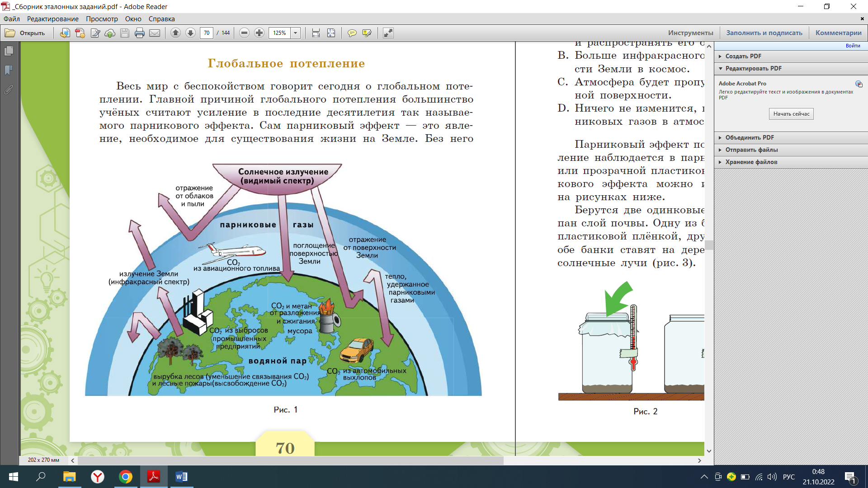Switch to read mode with expand icon
This screenshot has height=488, width=868.
[388, 33]
